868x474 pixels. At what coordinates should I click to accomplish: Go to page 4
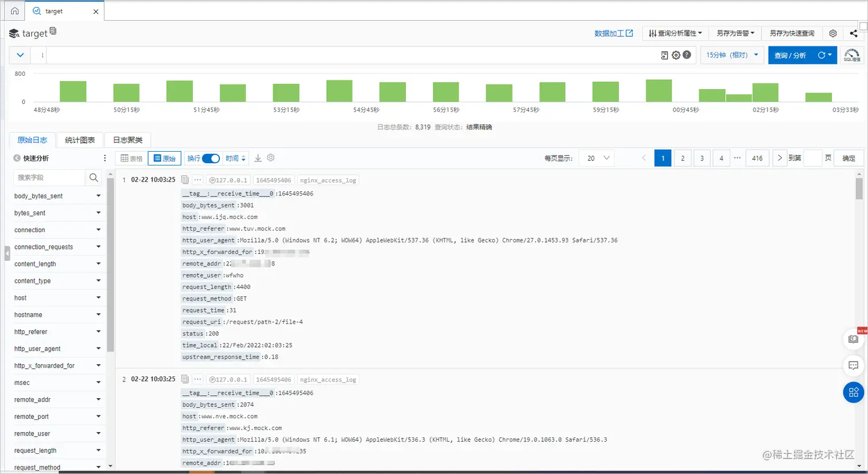pos(721,158)
